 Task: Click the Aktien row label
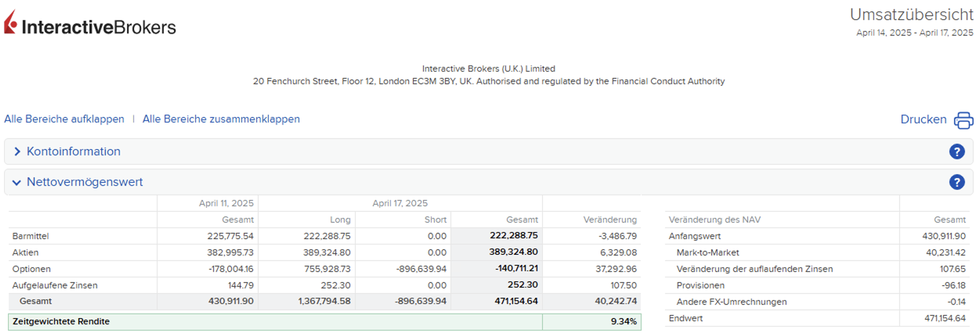[25, 252]
